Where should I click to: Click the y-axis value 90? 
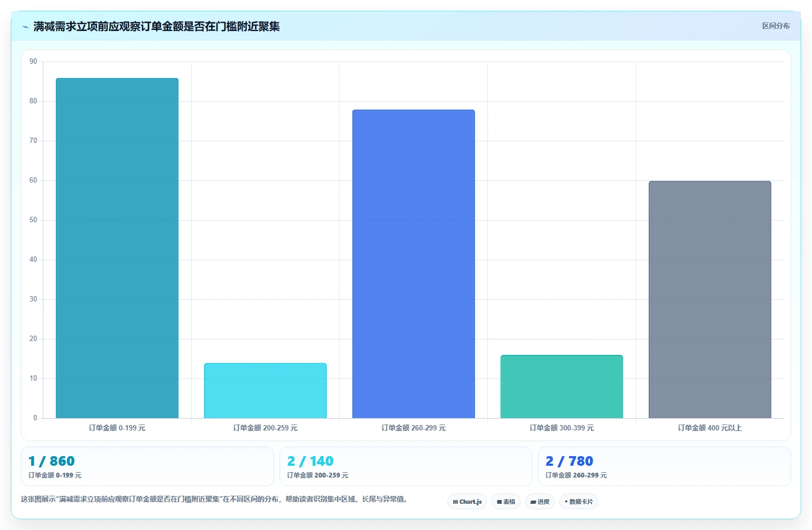[x=33, y=62]
